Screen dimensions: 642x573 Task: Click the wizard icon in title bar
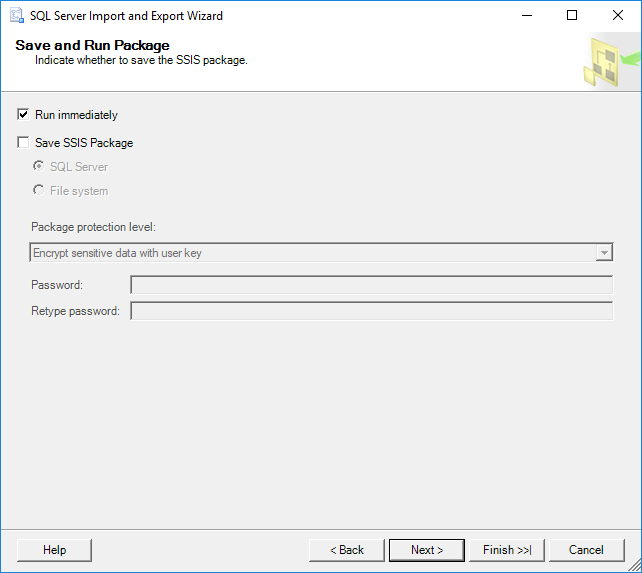coord(16,16)
